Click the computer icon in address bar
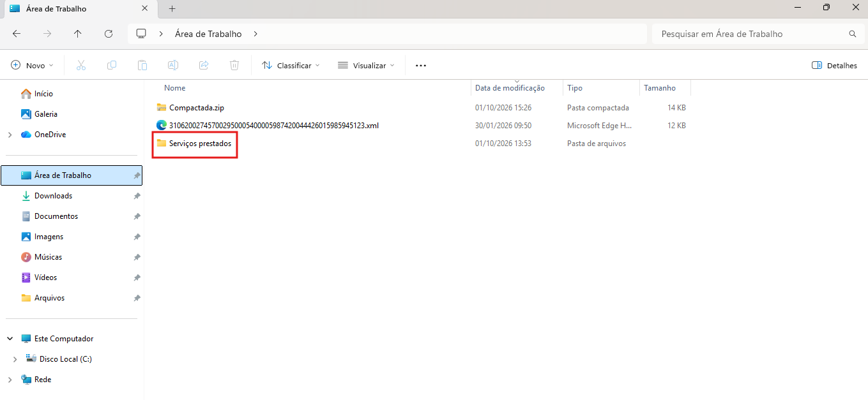 tap(141, 34)
